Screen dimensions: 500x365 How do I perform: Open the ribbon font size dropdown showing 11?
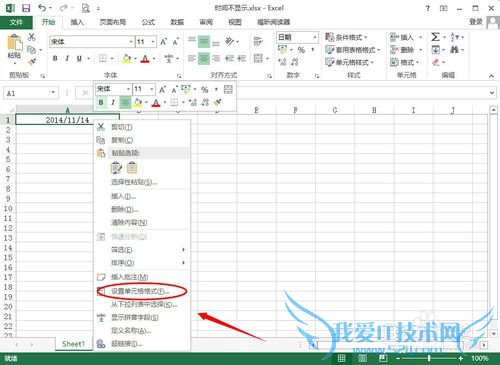[153, 42]
